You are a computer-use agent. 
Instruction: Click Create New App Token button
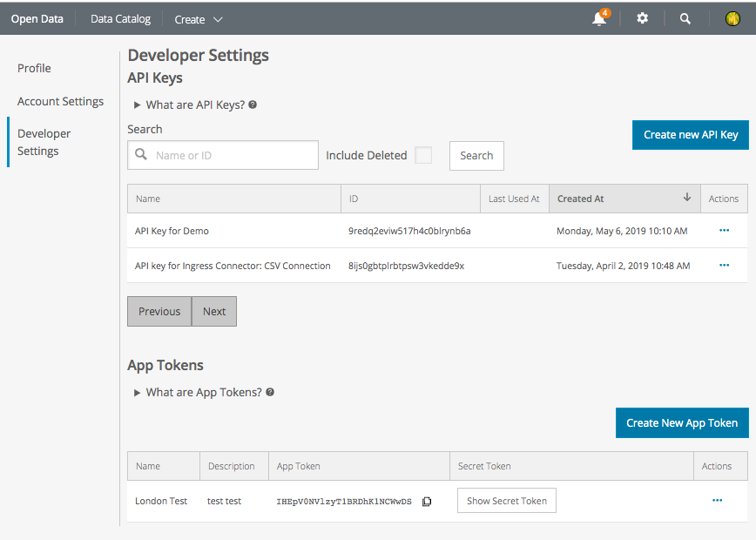point(682,422)
